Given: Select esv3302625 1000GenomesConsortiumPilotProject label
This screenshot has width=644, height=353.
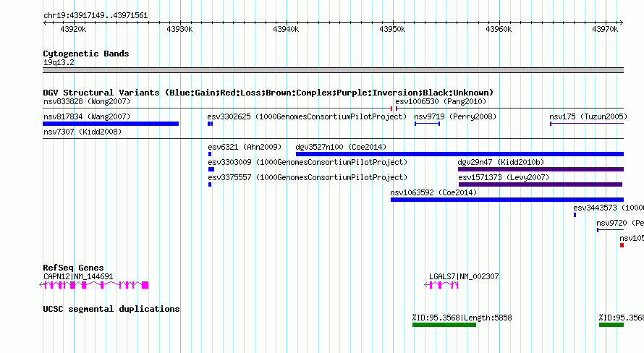Looking at the screenshot, I should pos(307,116).
